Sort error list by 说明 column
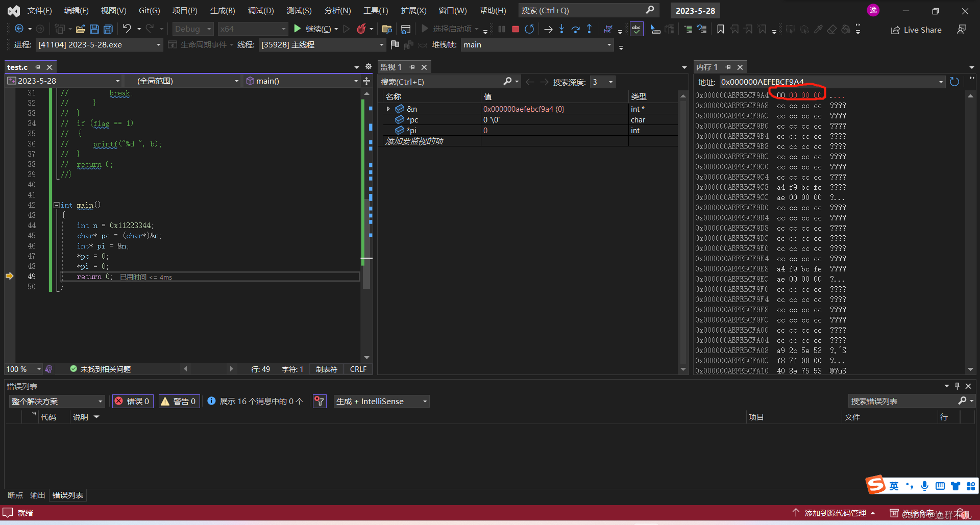 81,417
